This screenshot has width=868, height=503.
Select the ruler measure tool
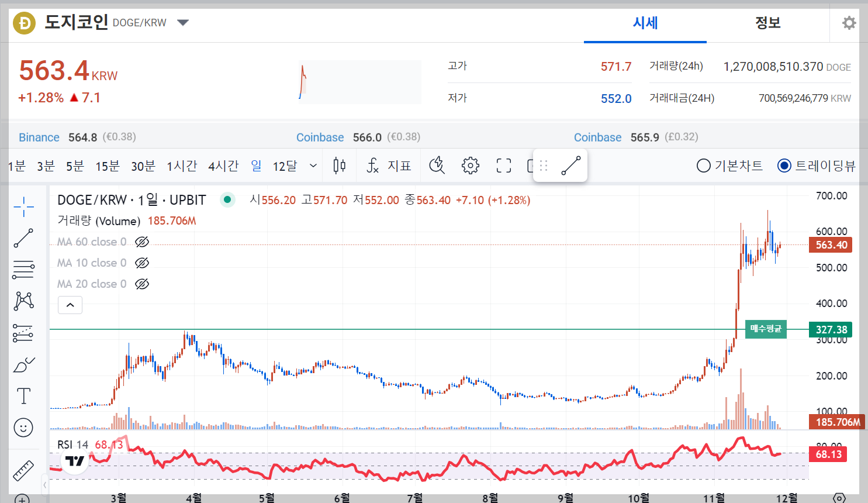23,470
